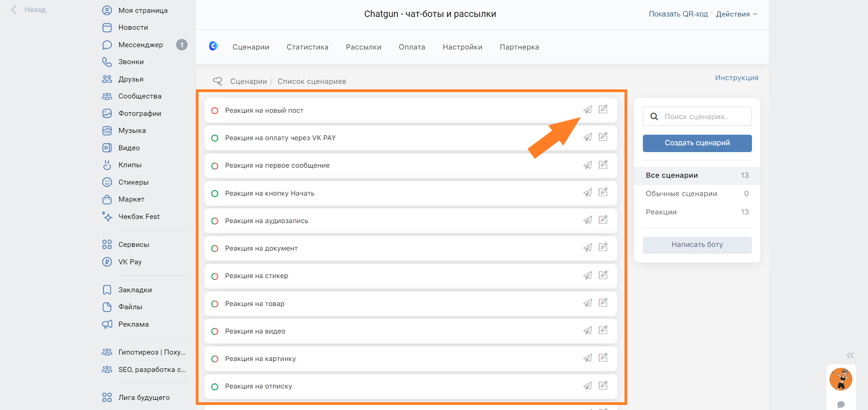The width and height of the screenshot is (868, 410).
Task: Focus the Поиск сценария search field
Action: [697, 116]
